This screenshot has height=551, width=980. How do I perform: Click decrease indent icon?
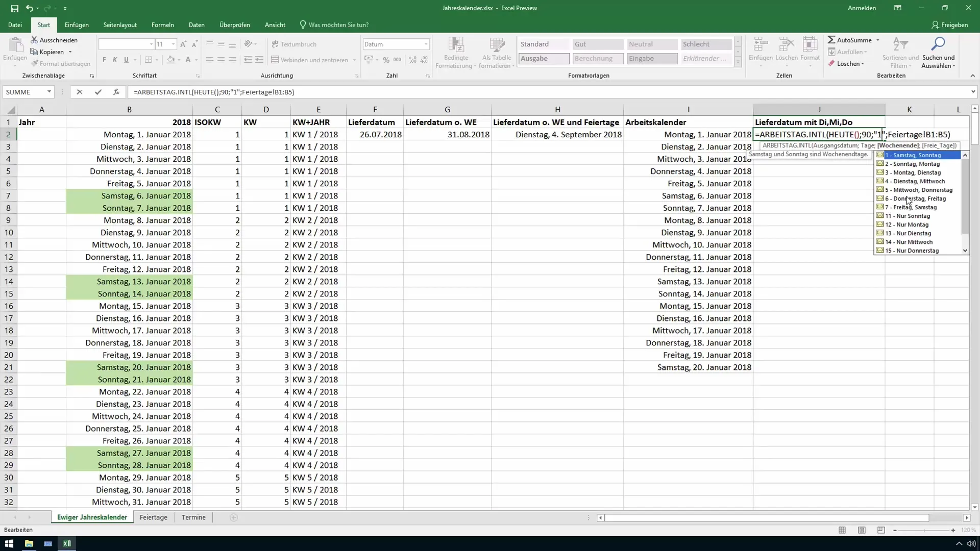click(248, 60)
